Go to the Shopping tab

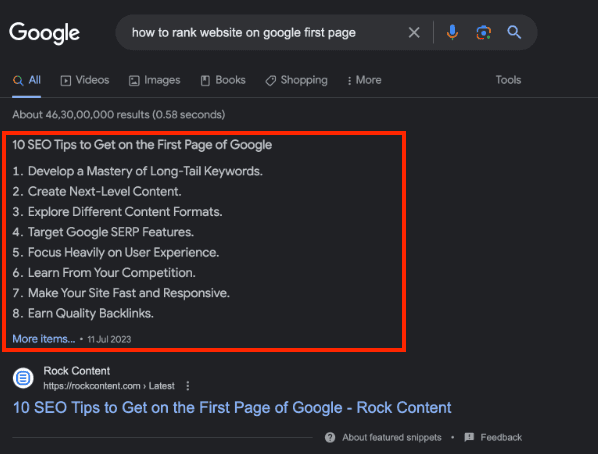click(296, 80)
